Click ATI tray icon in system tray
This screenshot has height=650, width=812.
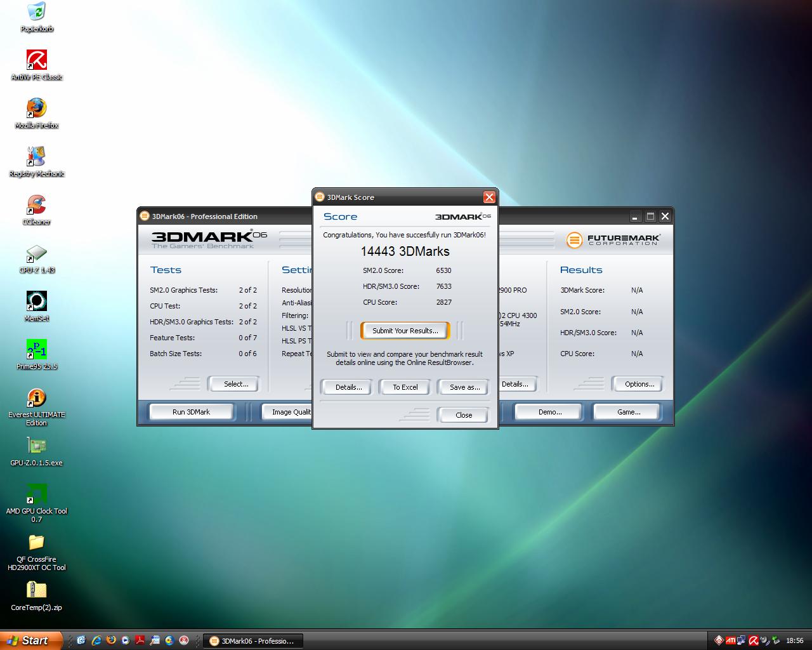point(731,640)
